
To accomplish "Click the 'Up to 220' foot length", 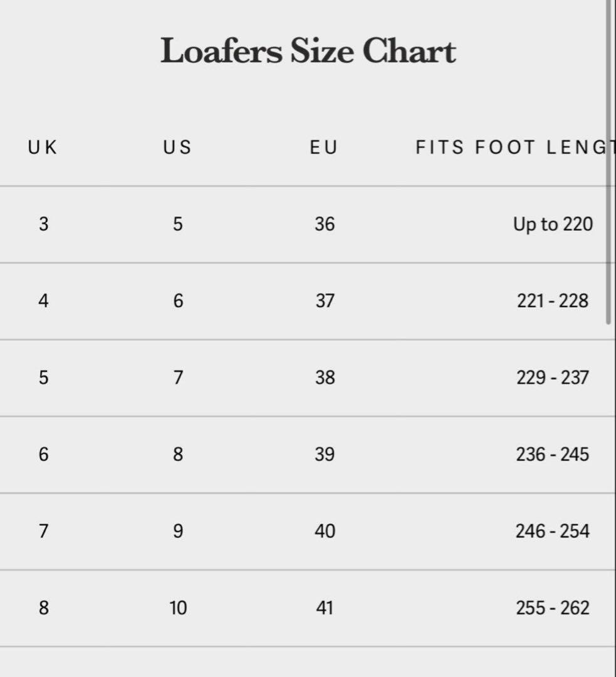I will (553, 224).
